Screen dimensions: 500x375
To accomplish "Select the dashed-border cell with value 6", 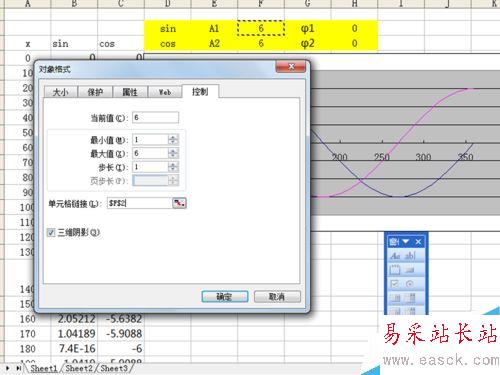I will click(x=261, y=28).
